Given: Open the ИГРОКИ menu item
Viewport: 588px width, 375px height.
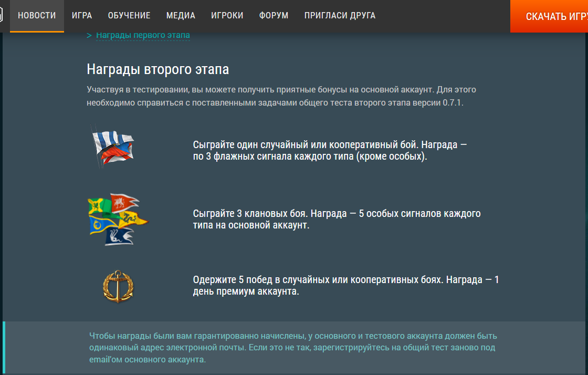Looking at the screenshot, I should (227, 16).
